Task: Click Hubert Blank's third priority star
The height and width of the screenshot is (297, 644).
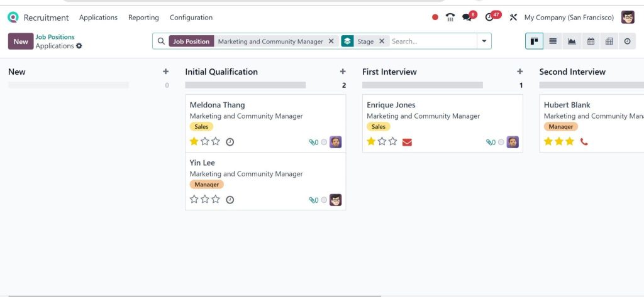Action: click(569, 141)
